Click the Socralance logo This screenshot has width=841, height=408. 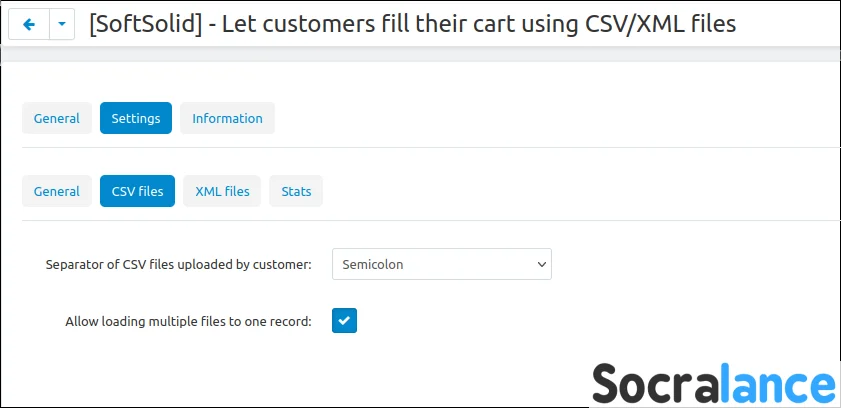713,385
